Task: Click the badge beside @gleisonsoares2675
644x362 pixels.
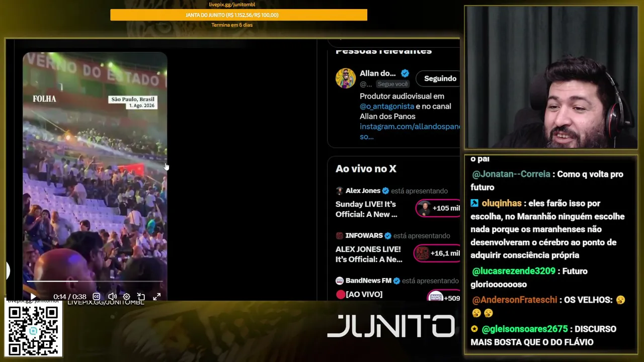Action: (x=474, y=329)
